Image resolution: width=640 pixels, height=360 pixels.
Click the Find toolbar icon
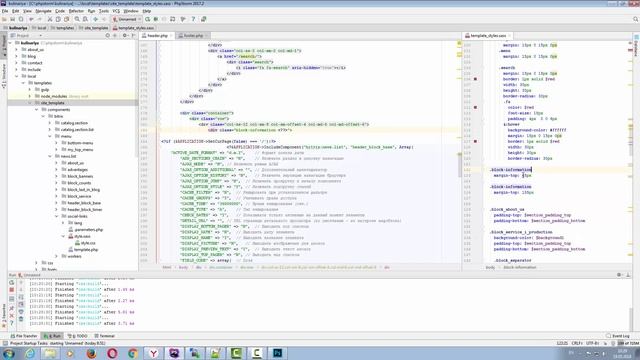[x=77, y=19]
